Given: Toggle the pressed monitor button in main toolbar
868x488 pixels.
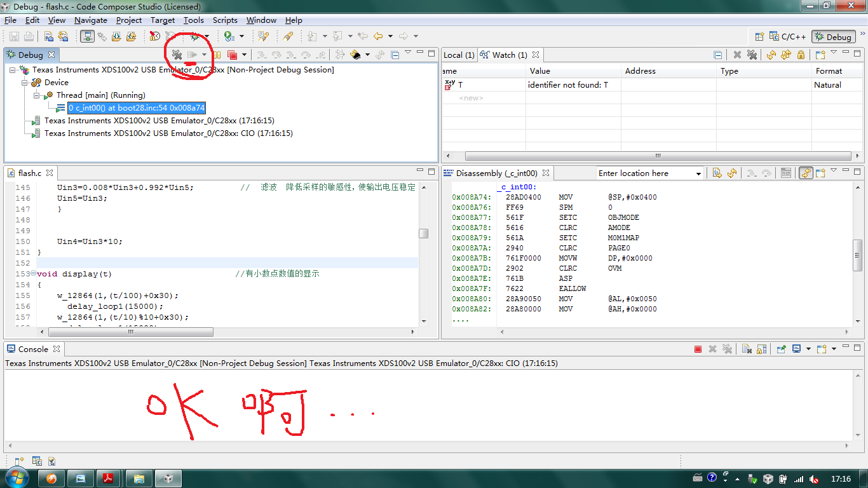Looking at the screenshot, I should [x=88, y=37].
